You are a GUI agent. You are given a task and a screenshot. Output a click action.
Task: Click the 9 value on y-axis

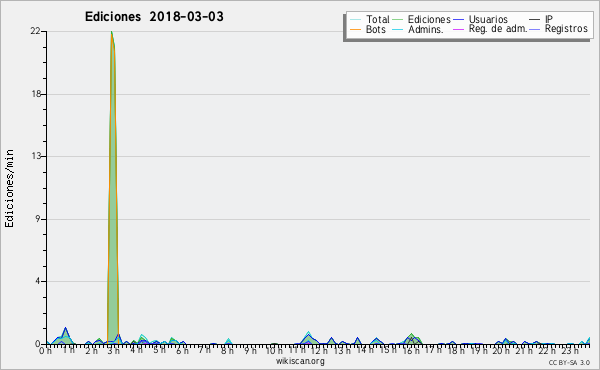(x=38, y=219)
